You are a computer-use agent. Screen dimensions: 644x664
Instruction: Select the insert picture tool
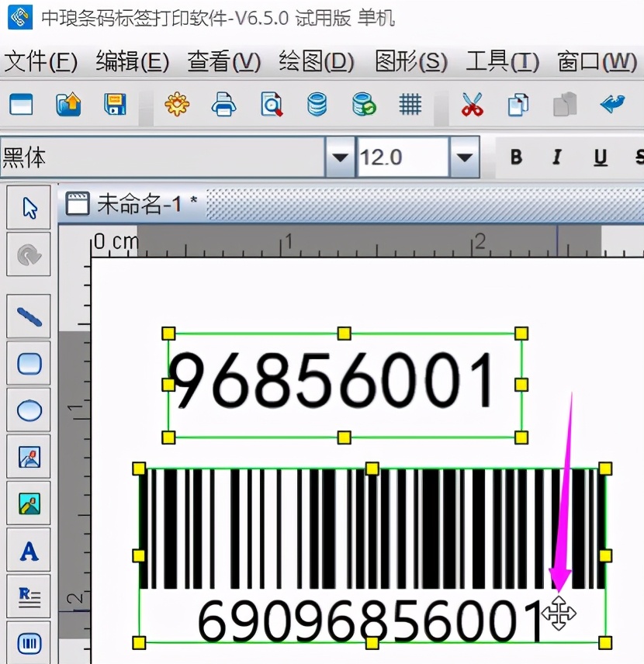(x=29, y=457)
